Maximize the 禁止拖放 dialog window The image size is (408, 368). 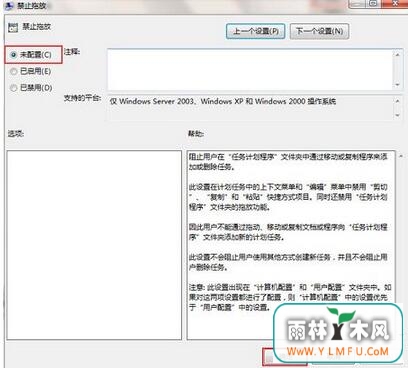[373, 4]
